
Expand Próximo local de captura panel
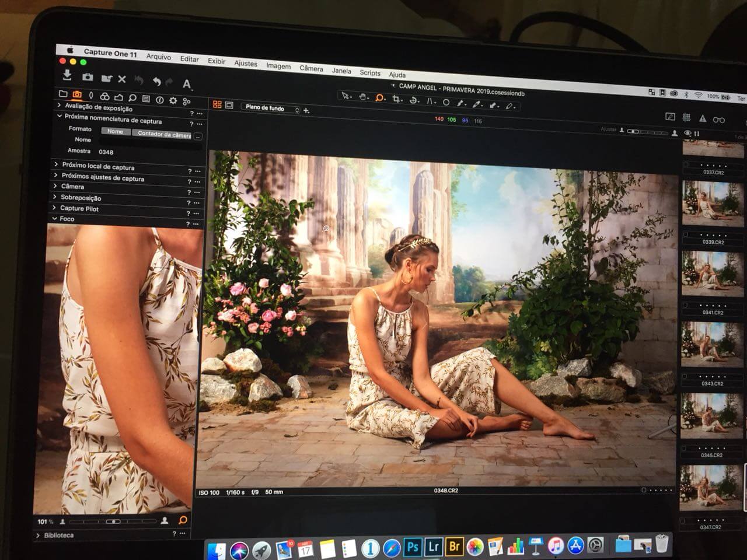(x=57, y=164)
